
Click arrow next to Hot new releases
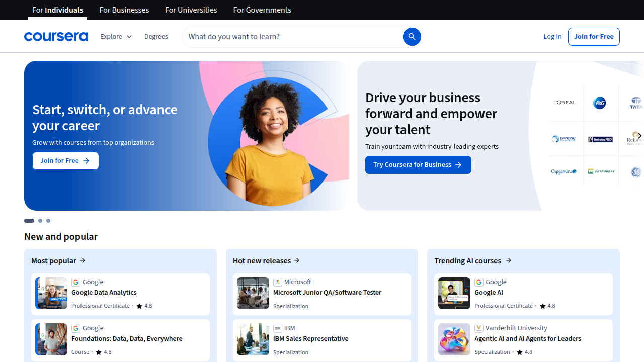tap(297, 260)
